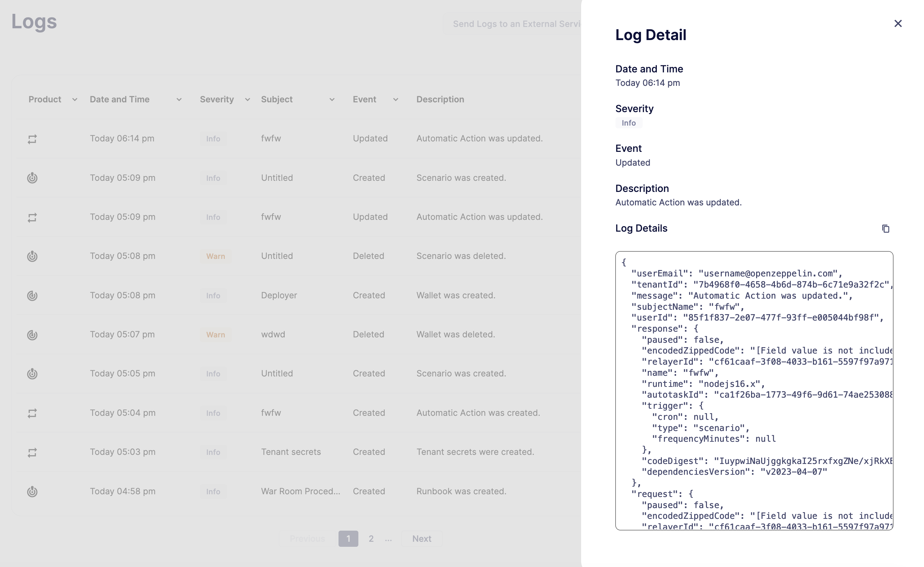Expand the Severity column dropdown filter
This screenshot has width=924, height=567.
pos(248,100)
